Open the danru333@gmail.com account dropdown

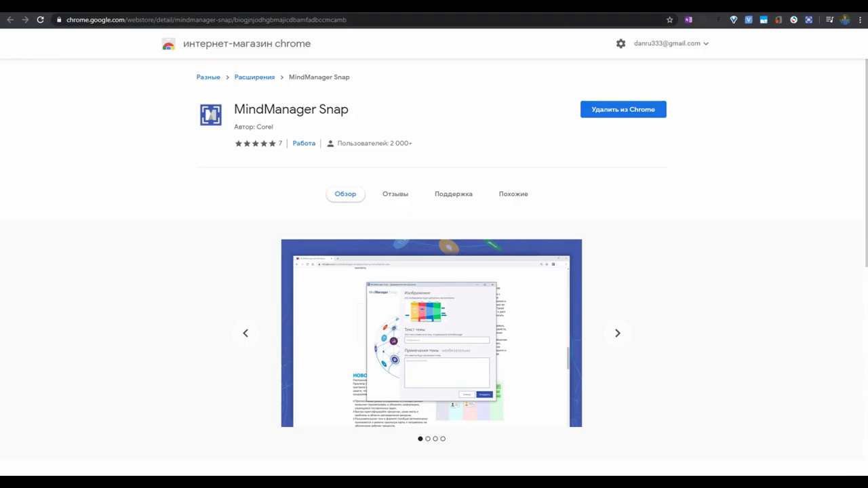[671, 43]
